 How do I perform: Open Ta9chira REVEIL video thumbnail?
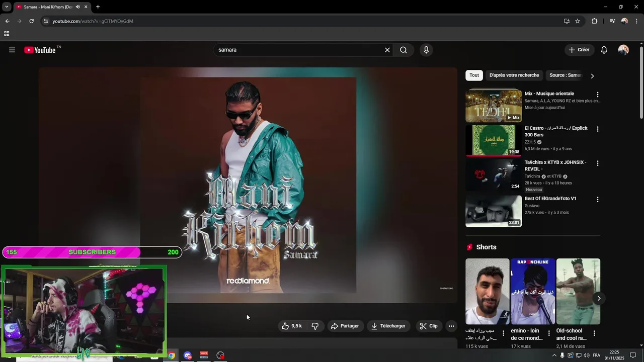pyautogui.click(x=494, y=175)
